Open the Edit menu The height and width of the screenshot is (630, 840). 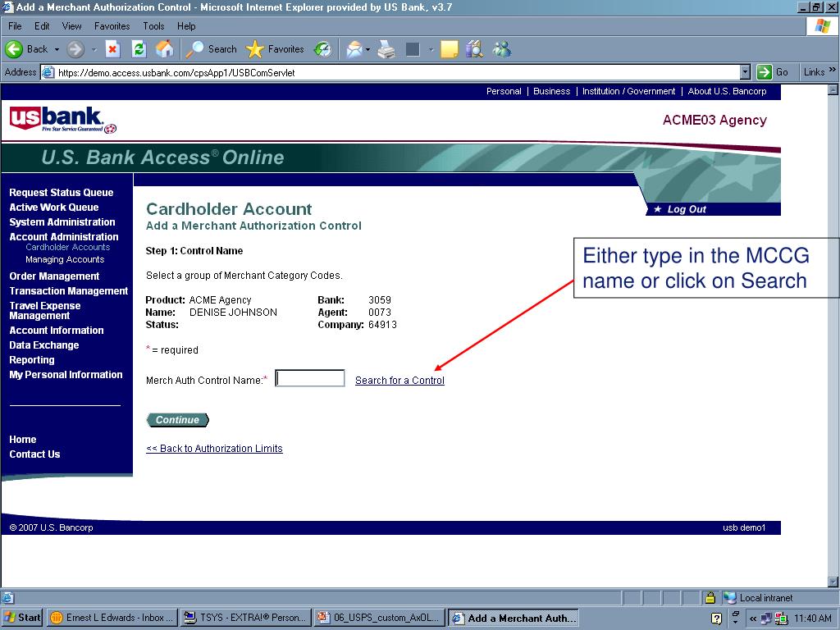(x=42, y=25)
